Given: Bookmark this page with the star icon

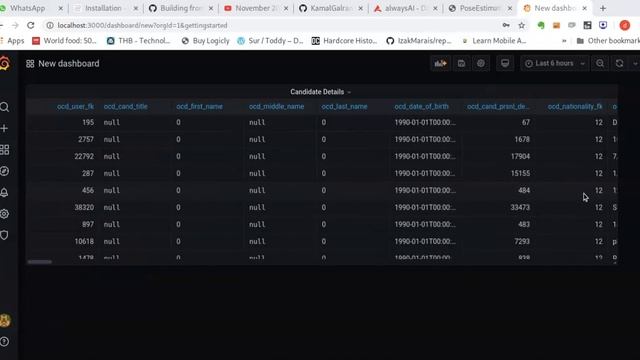Looking at the screenshot, I should click(x=522, y=25).
